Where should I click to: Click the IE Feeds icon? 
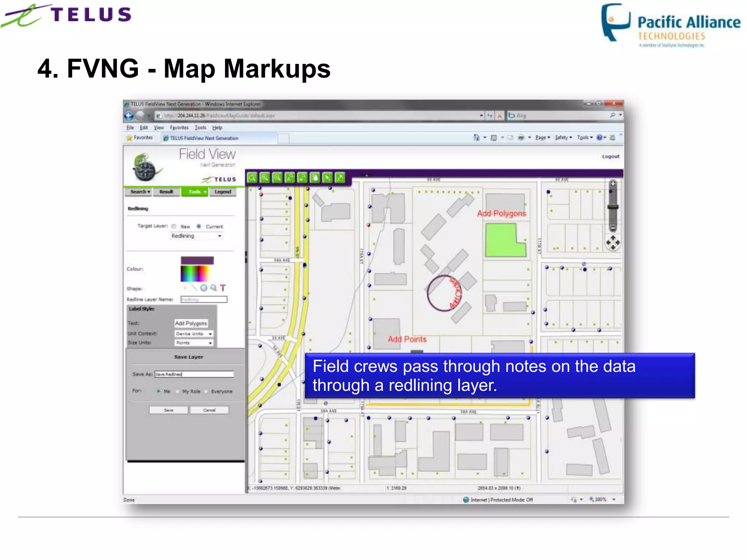494,137
